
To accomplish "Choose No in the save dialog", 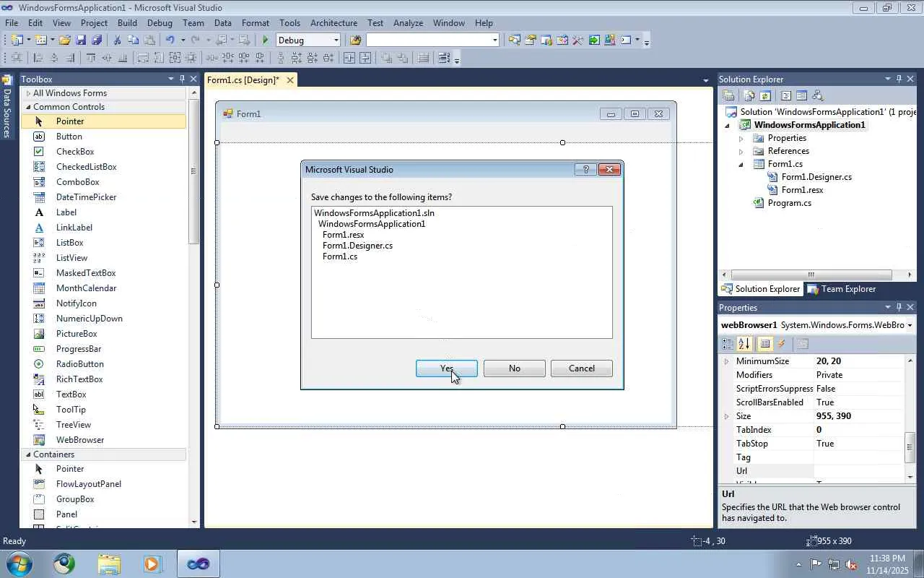I will point(514,368).
